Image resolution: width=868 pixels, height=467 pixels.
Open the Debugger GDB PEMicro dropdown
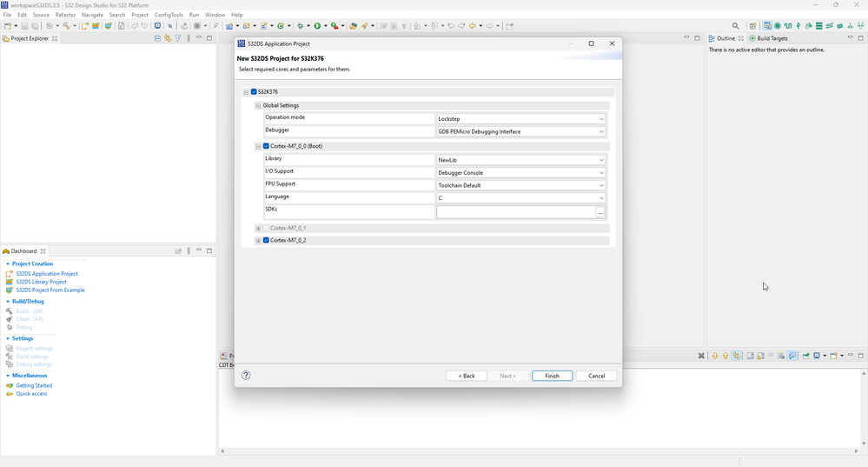520,131
